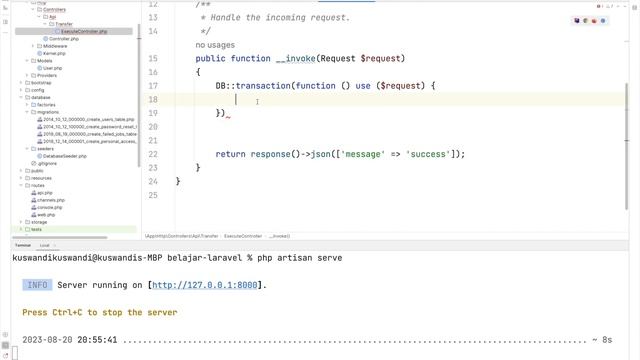Click 'Press Ctrl+C to stop the server'
640x360 pixels.
point(100,312)
